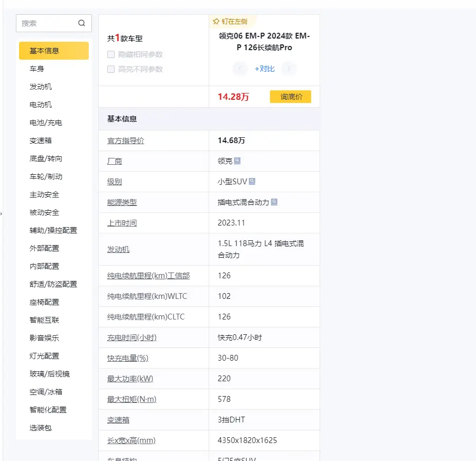The width and height of the screenshot is (476, 461).
Task: Click the search icon beside 领克
Action: [x=237, y=161]
